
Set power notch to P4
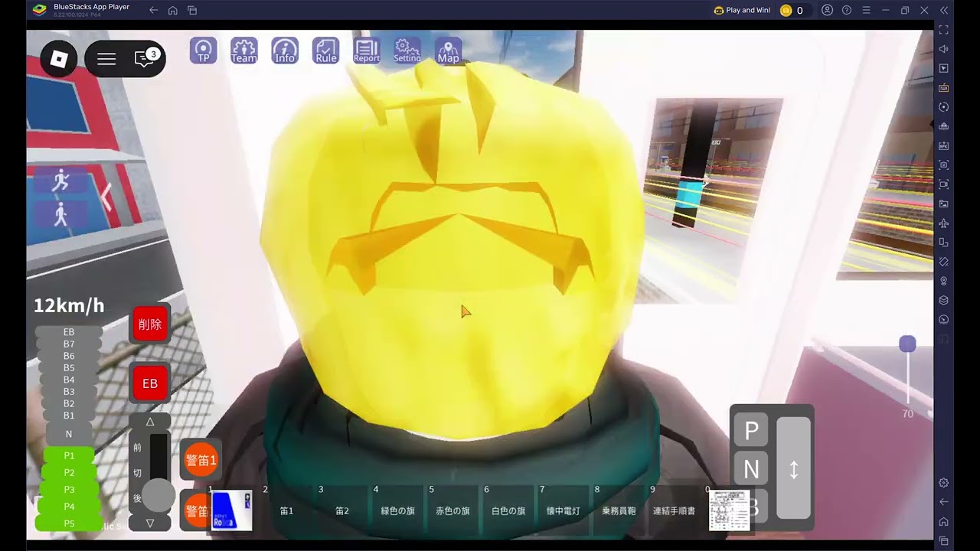69,507
